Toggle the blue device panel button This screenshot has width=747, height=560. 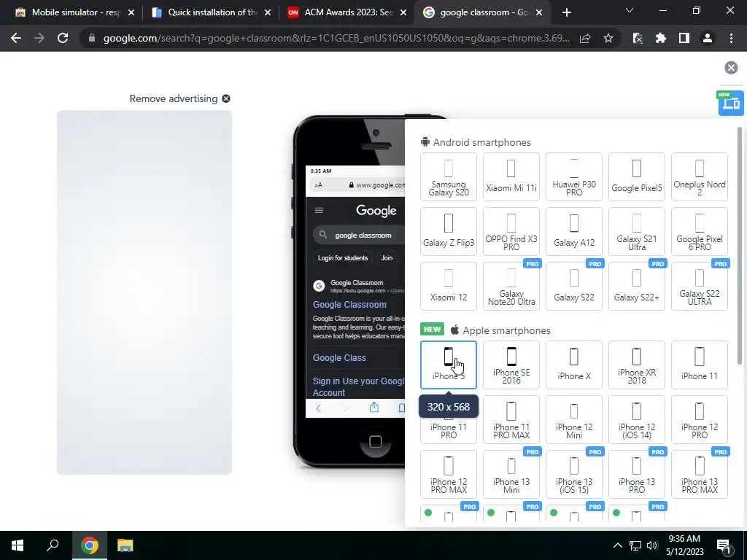coord(731,103)
